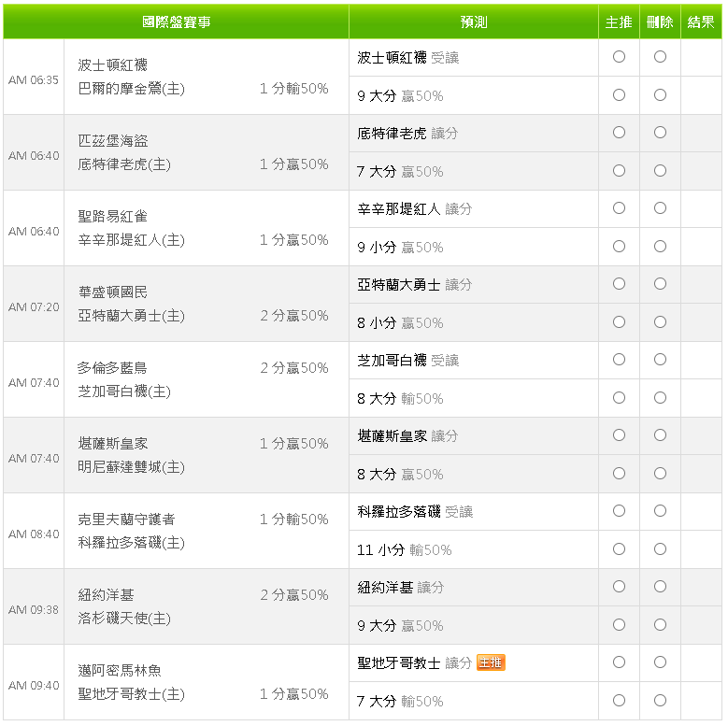Click the 主推 column header
Image resolution: width=728 pixels, height=726 pixels.
pyautogui.click(x=619, y=21)
